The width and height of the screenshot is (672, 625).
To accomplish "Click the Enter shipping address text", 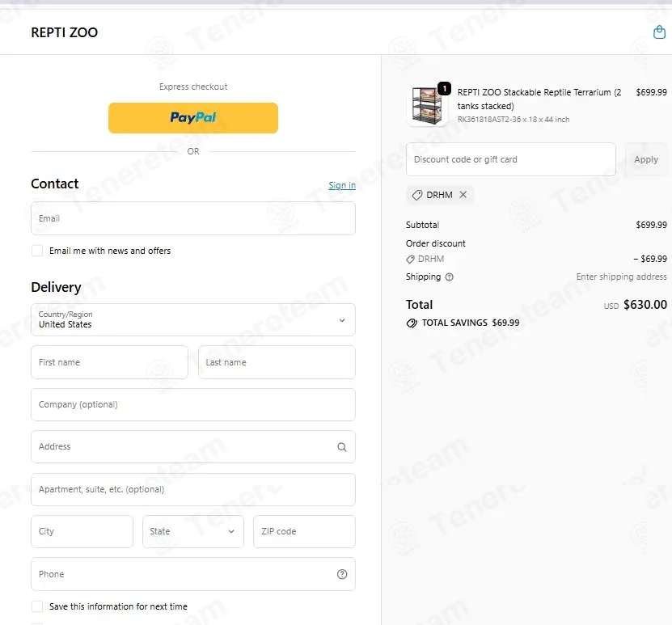I will click(x=621, y=277).
